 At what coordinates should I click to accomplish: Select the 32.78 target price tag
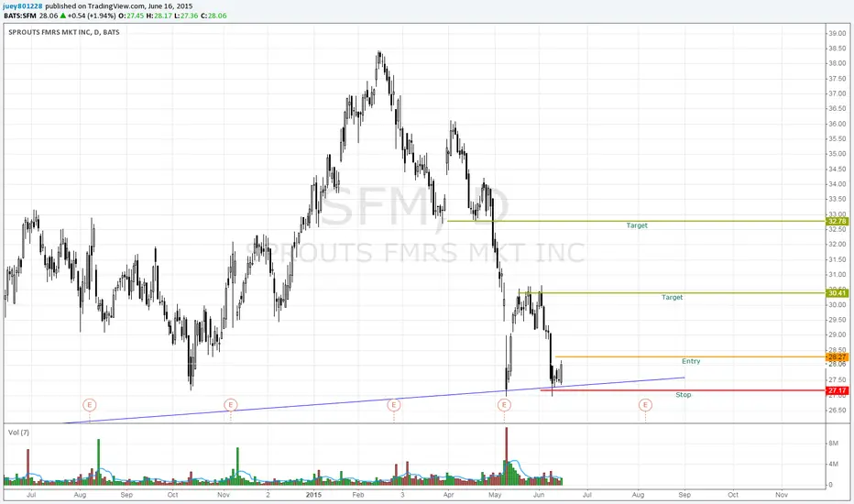[x=838, y=221]
